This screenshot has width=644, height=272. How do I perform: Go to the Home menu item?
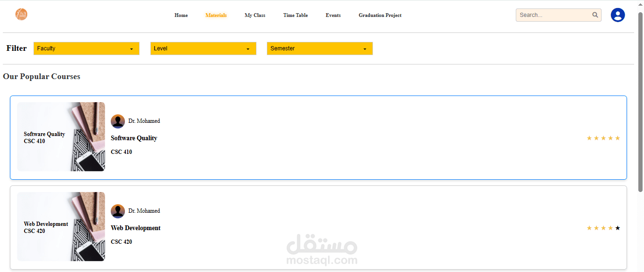pos(181,16)
